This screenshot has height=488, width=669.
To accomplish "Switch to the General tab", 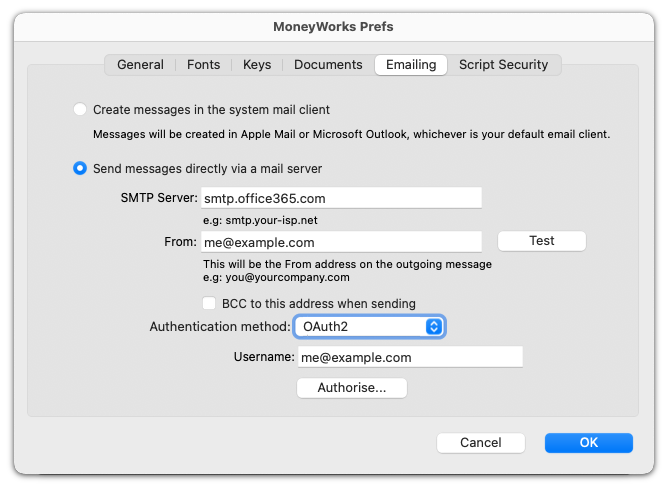I will pos(140,65).
